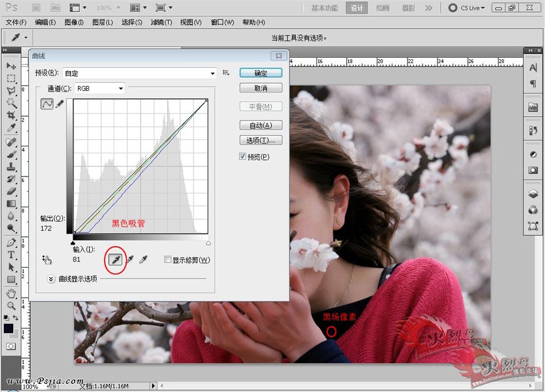Select the Hand tool in the toolbox
Image resolution: width=545 pixels, height=392 pixels.
click(11, 293)
